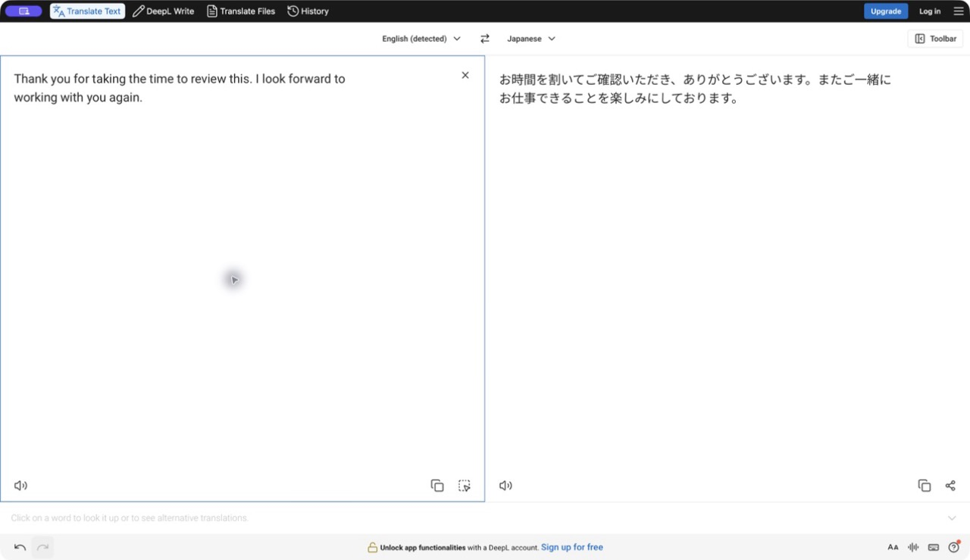This screenshot has width=970, height=560.
Task: Click the voice waveform icon
Action: pos(913,547)
